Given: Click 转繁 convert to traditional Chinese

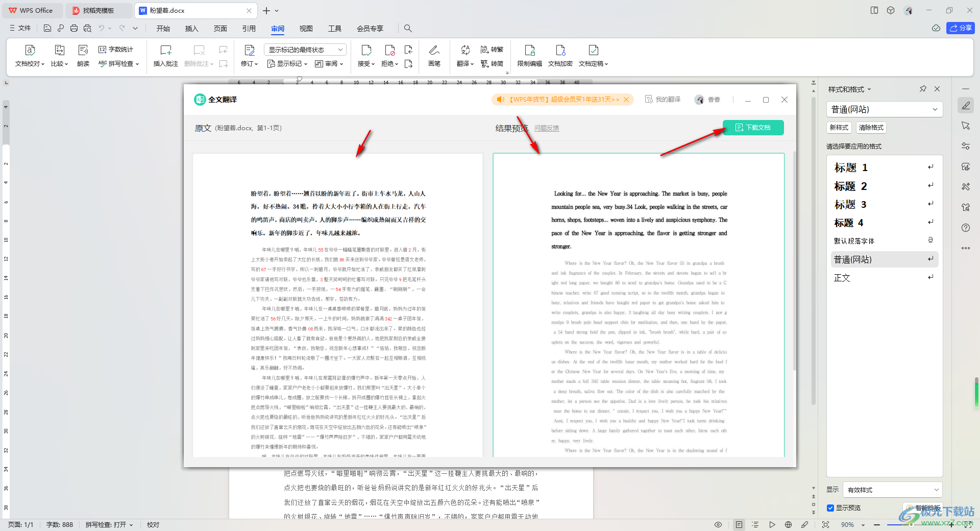Looking at the screenshot, I should [492, 50].
